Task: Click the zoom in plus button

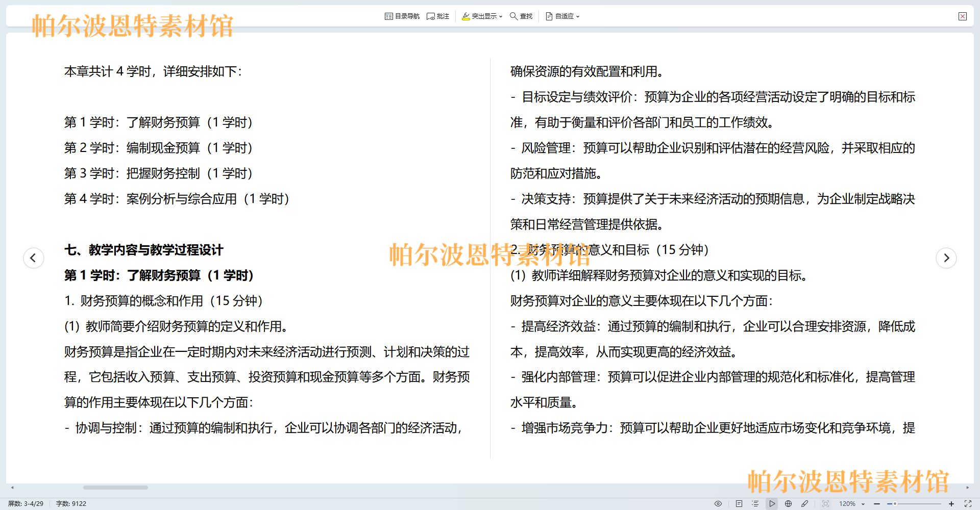Action: click(x=951, y=503)
